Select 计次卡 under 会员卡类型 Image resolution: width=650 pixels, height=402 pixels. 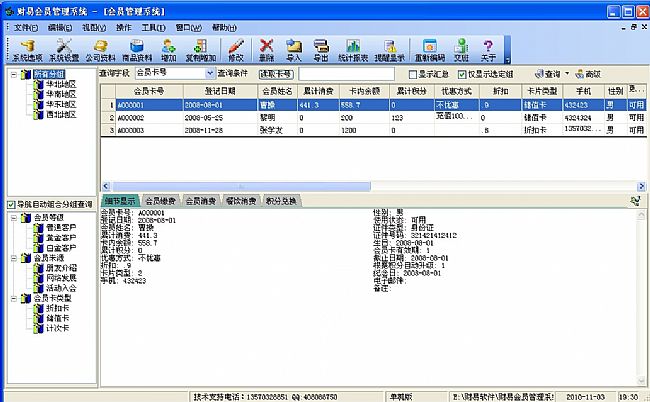tap(58, 328)
